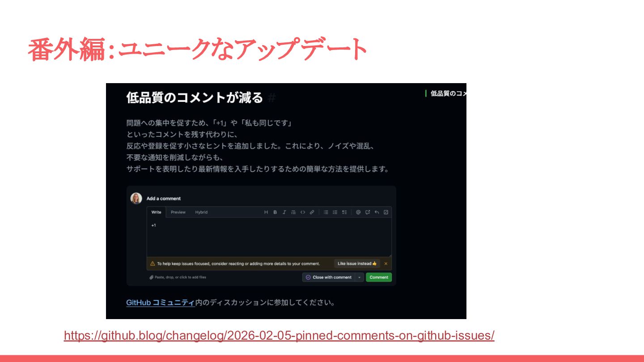Click the slide title 番外編:ユニークなアップデート
This screenshot has height=362, width=644.
point(197,49)
